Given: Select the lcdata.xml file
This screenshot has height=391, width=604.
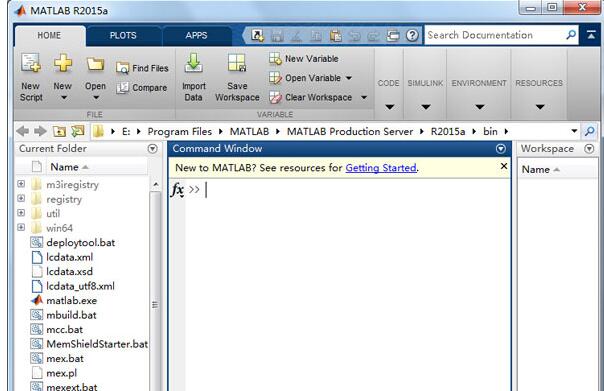Looking at the screenshot, I should 62,257.
